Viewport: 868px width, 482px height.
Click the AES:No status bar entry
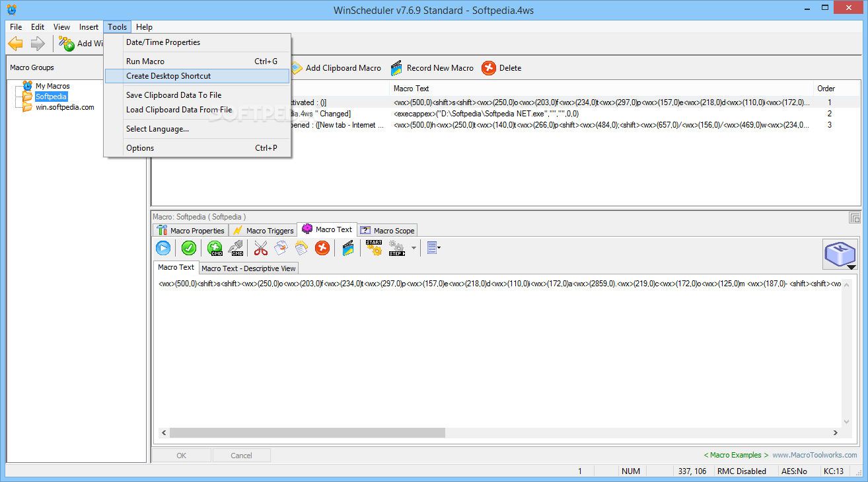coord(795,471)
